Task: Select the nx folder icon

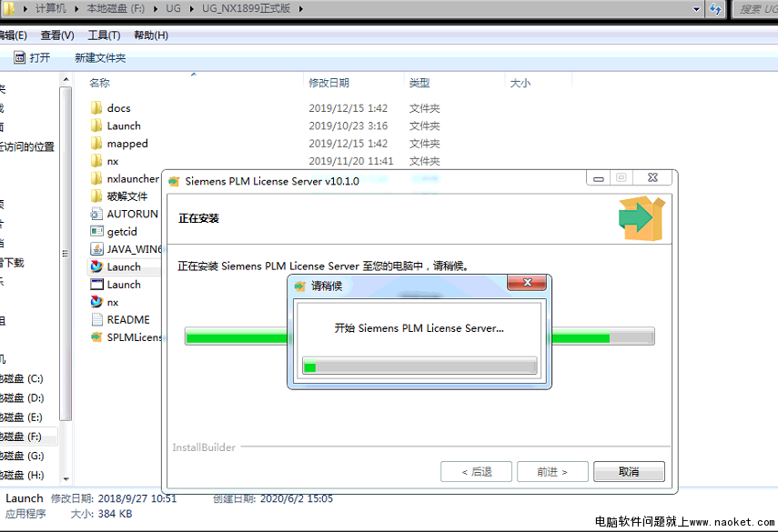Action: click(96, 161)
